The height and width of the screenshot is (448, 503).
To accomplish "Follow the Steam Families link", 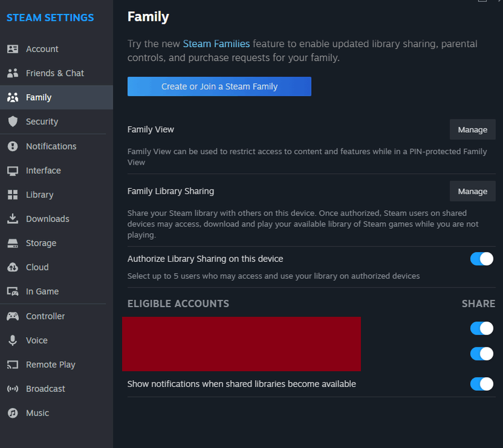I will pyautogui.click(x=216, y=43).
